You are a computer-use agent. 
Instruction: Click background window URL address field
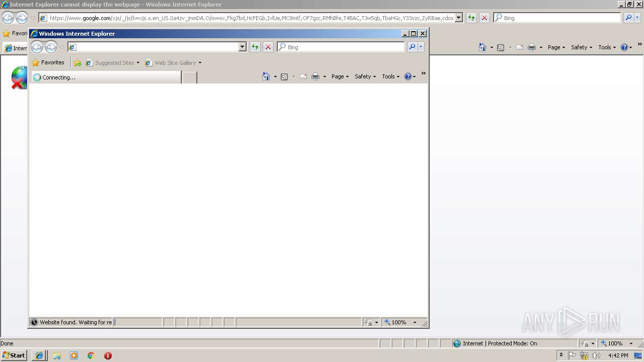pos(252,18)
